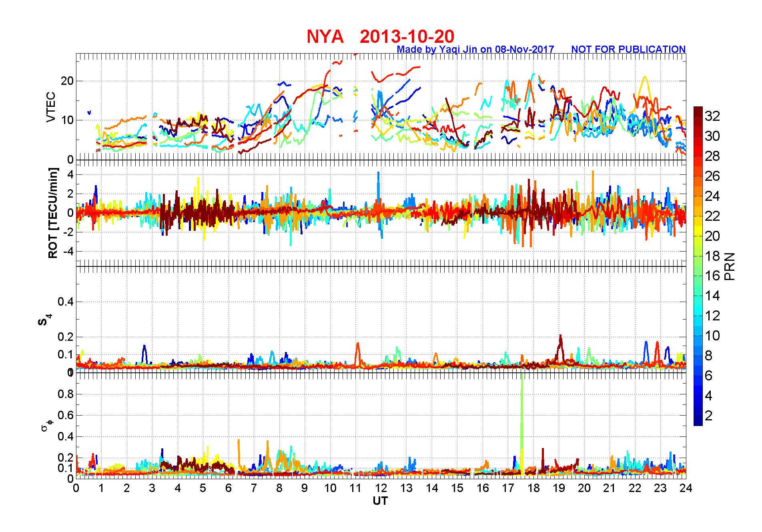This screenshot has height=532, width=762.
Task: Select the "UT" x-axis label
Action: (380, 501)
